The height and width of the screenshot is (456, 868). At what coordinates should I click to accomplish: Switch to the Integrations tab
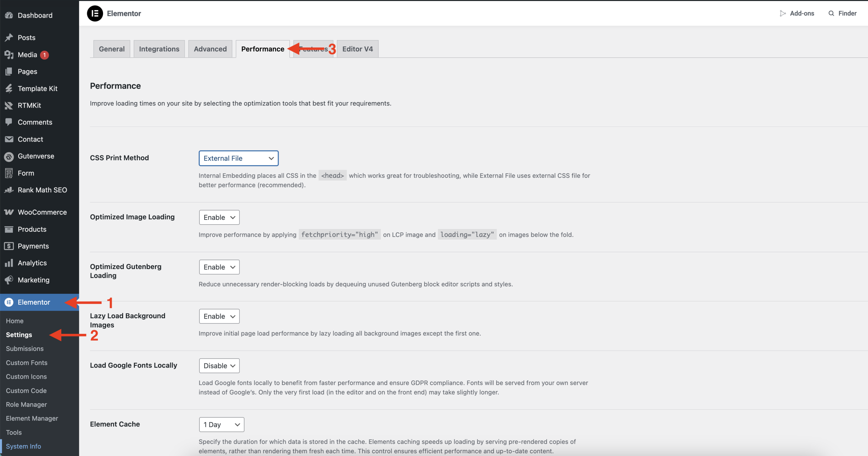click(x=159, y=49)
